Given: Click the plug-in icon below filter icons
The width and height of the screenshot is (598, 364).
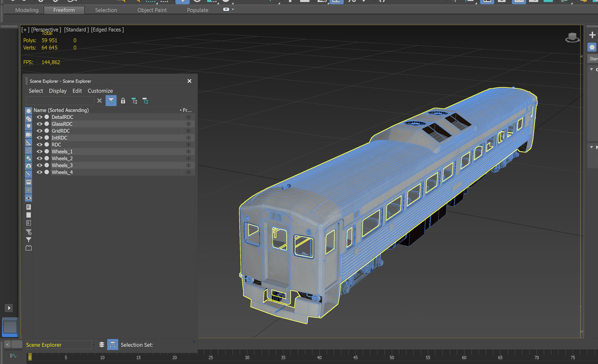Looking at the screenshot, I should coord(29,248).
